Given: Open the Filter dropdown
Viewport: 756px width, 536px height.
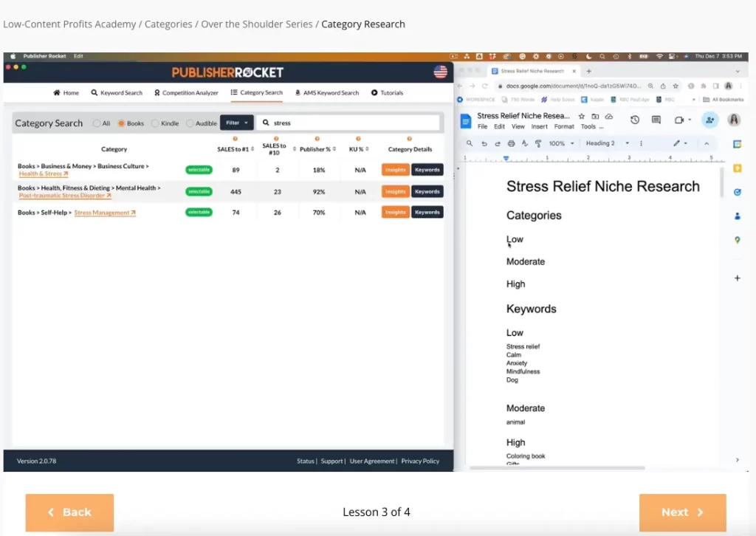Looking at the screenshot, I should click(x=236, y=123).
